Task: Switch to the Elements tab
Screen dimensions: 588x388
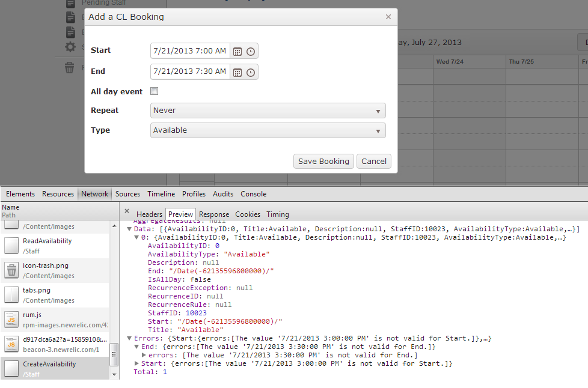Action: click(20, 194)
